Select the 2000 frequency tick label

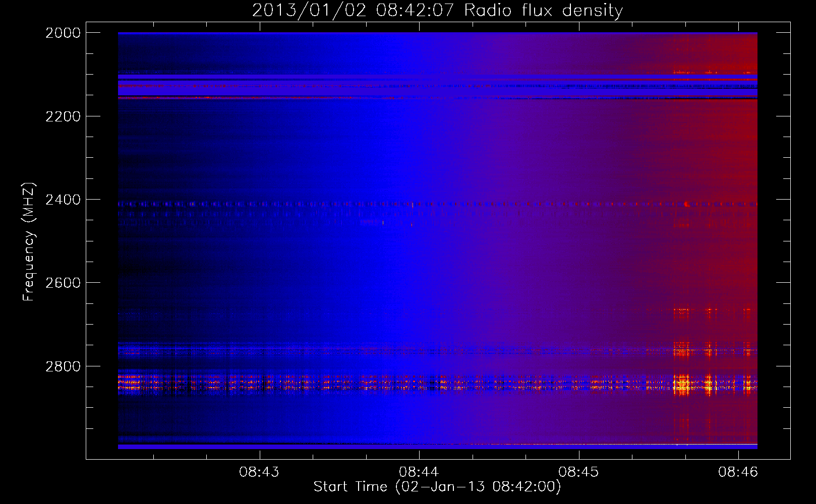point(63,33)
